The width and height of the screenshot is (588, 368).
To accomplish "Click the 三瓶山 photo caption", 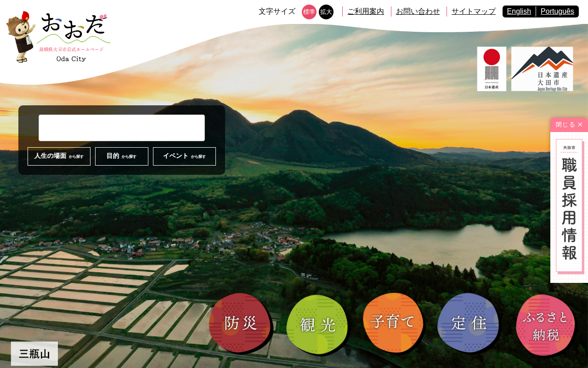I will point(34,354).
